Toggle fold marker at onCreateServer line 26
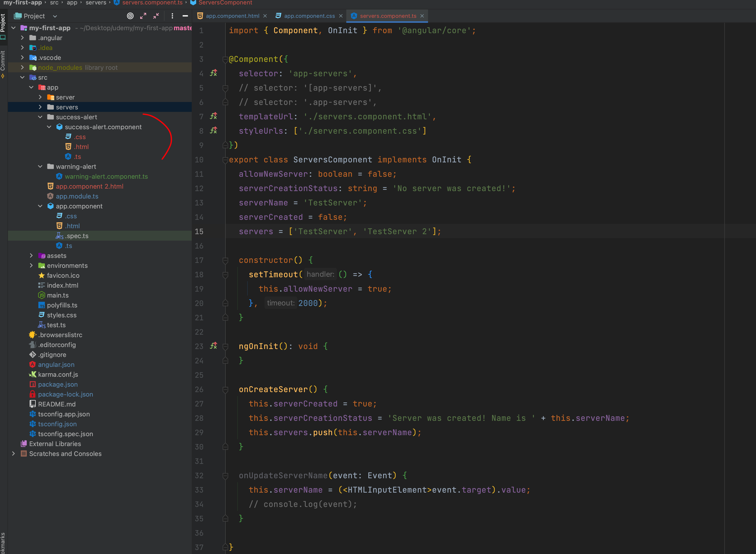756x554 pixels. point(225,389)
